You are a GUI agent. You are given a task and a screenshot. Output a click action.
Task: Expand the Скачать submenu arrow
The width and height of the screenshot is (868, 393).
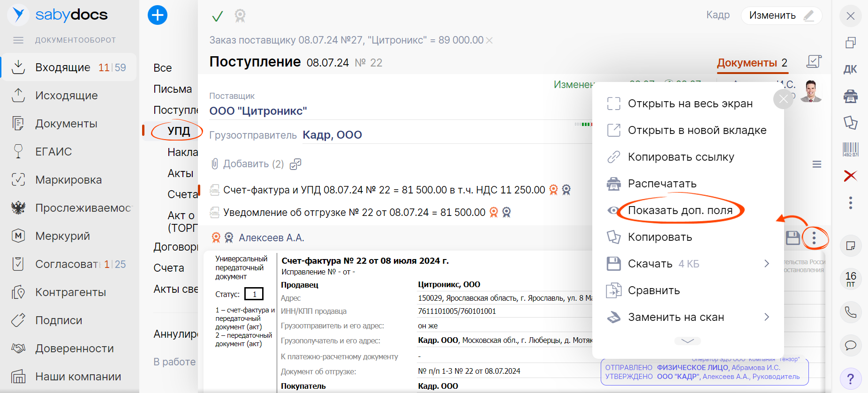pos(766,264)
